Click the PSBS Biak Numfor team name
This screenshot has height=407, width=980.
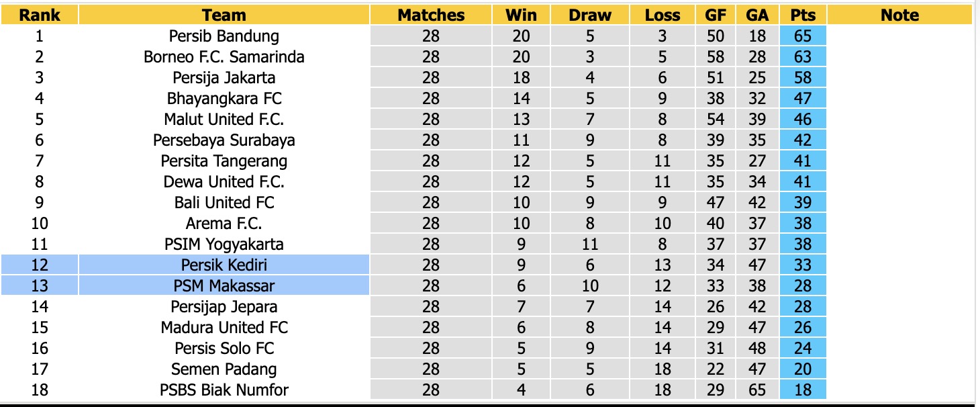(224, 390)
